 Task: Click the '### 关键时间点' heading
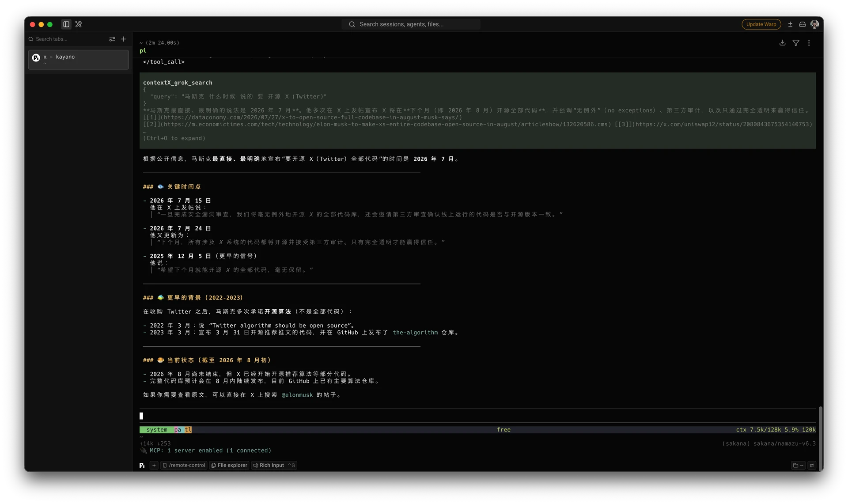tap(172, 187)
